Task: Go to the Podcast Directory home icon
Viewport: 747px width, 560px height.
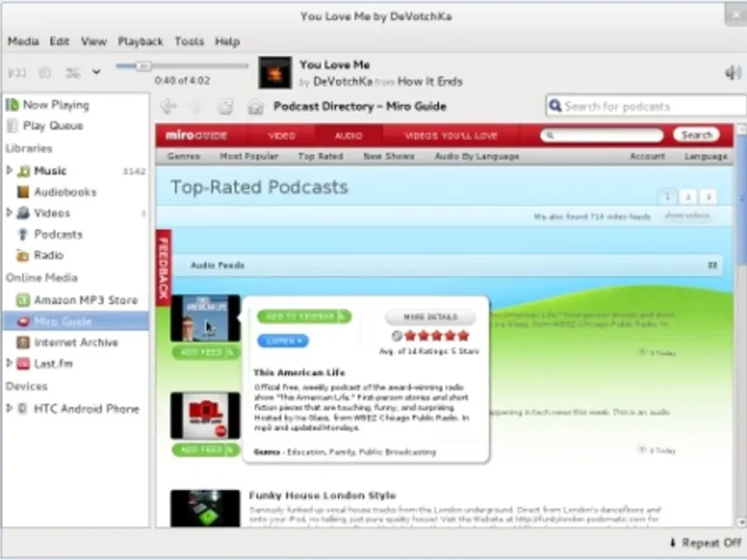Action: point(255,106)
